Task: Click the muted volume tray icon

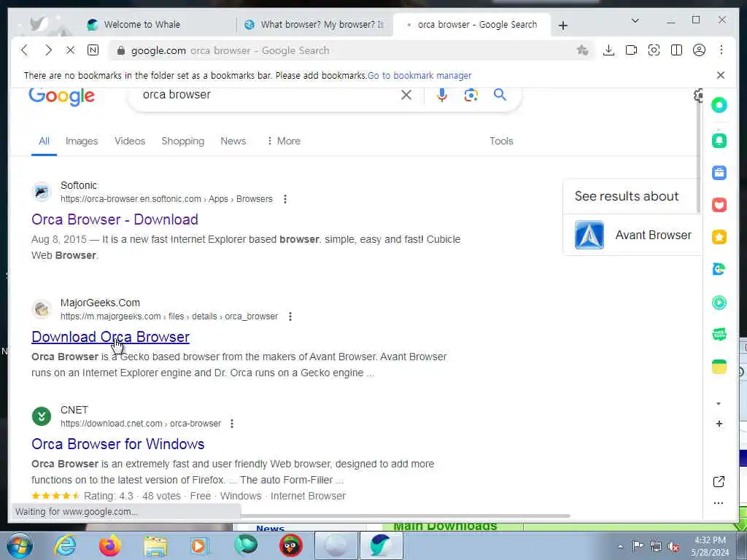Action: 673,547
